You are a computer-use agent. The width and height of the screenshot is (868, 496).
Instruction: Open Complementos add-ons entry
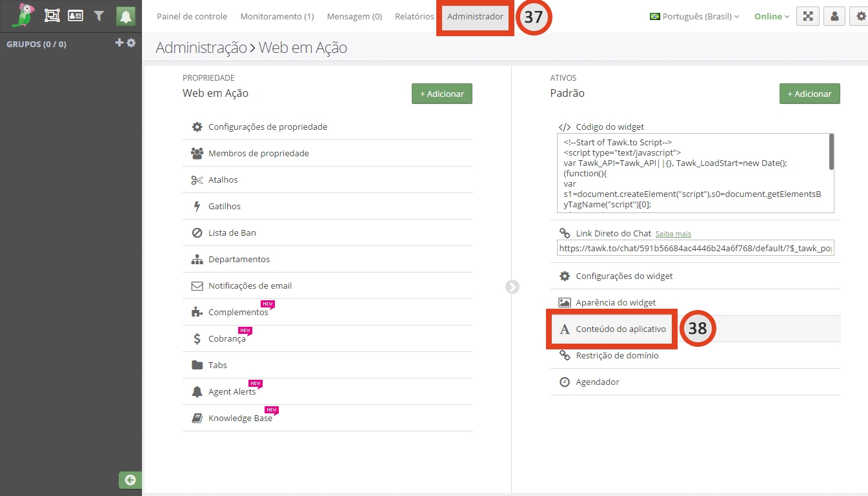328,312
